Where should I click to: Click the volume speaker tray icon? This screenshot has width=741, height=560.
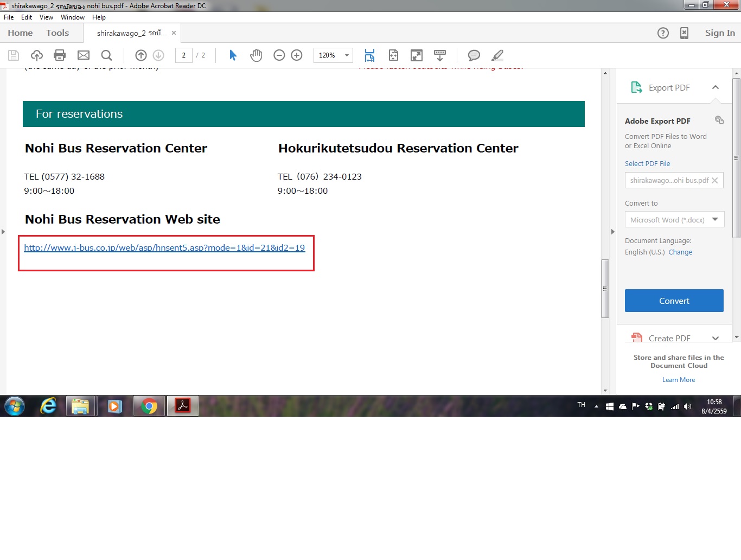[x=688, y=406]
